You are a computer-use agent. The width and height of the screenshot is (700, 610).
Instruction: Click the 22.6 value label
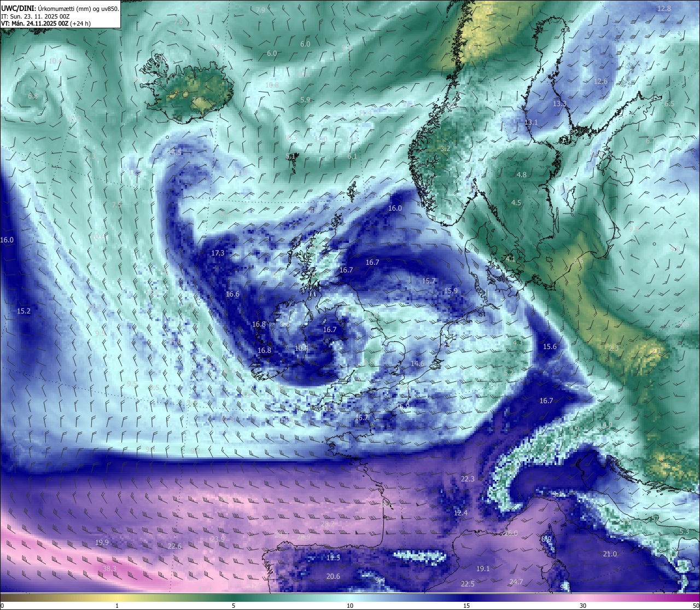tap(174, 546)
